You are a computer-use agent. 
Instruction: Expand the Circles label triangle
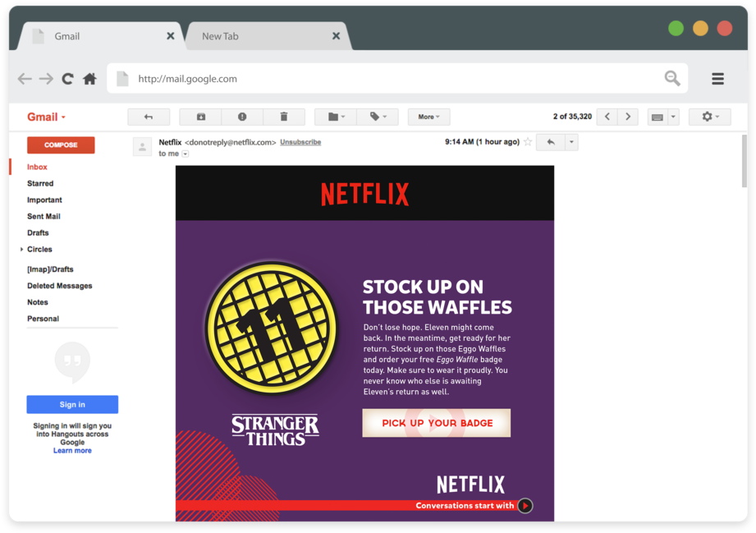coord(21,250)
